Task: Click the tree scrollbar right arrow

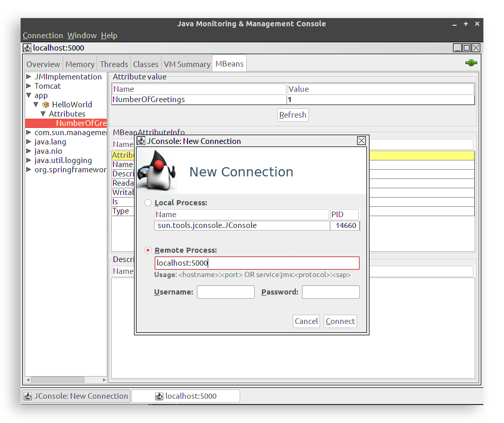Action: (104, 380)
